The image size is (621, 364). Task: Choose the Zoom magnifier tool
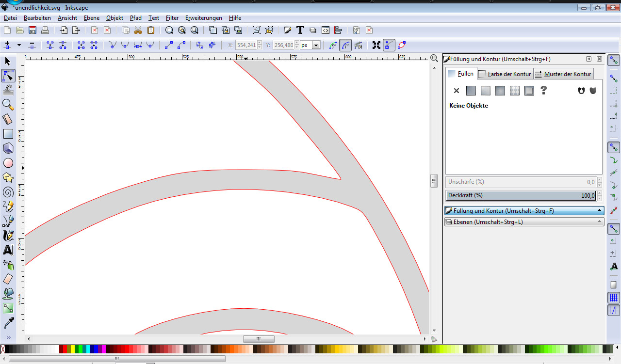point(8,105)
